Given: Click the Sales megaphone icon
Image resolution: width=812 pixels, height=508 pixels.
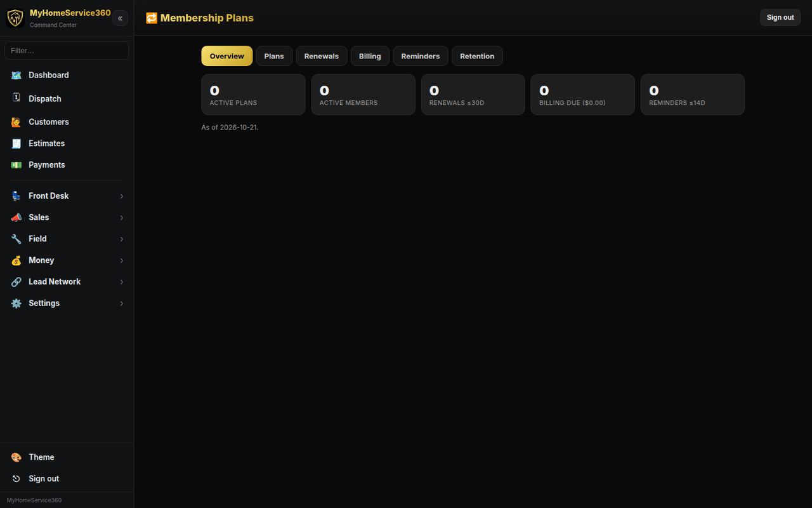Looking at the screenshot, I should pos(16,218).
